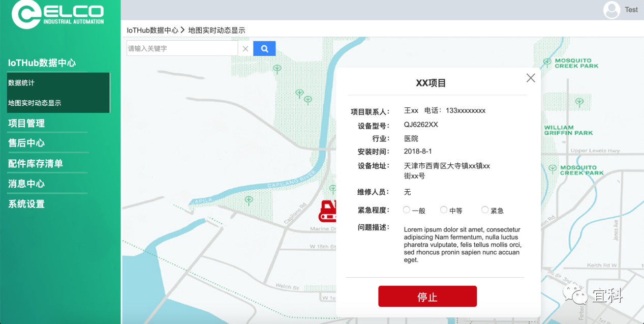This screenshot has height=324, width=644.
Task: Click the ELCO Industrial Automation logo
Action: [58, 14]
